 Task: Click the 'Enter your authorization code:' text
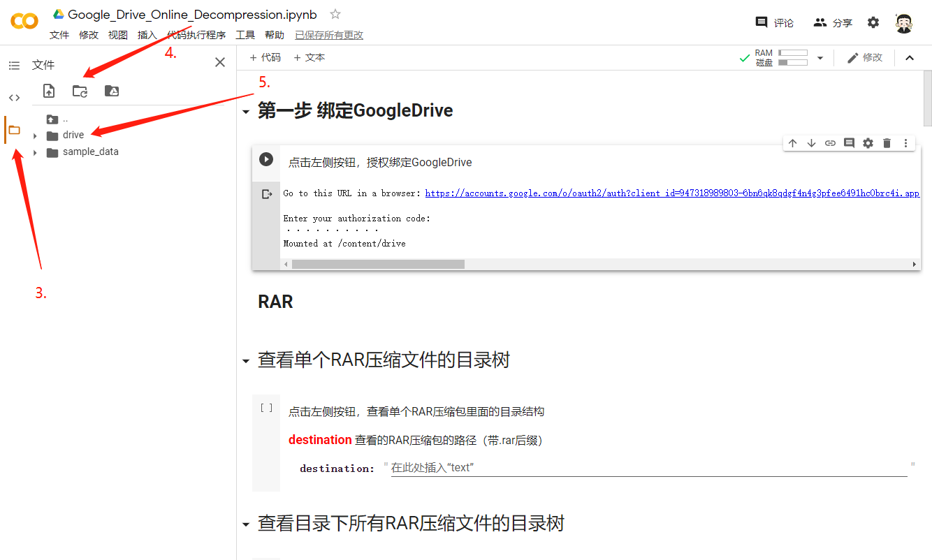[x=357, y=219]
